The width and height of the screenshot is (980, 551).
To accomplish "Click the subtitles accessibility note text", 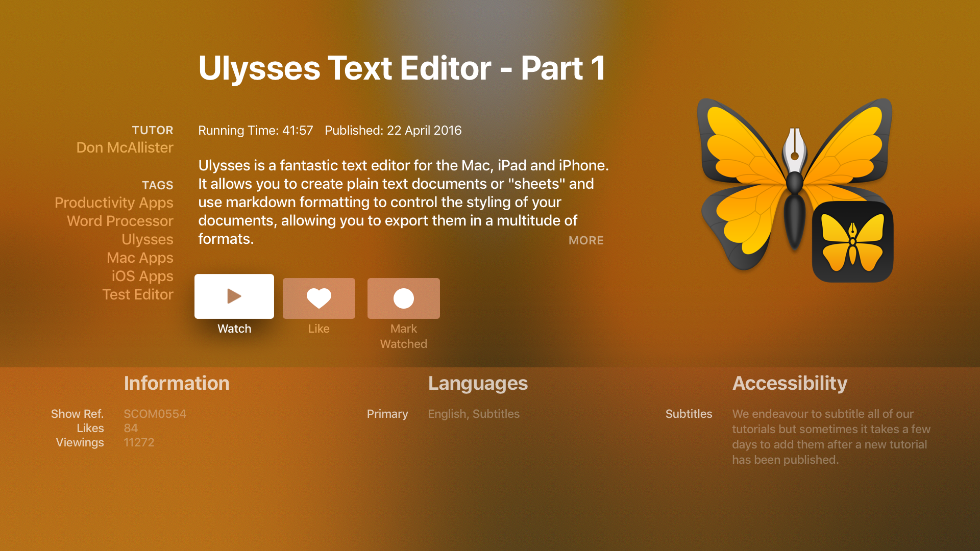I will tap(831, 437).
